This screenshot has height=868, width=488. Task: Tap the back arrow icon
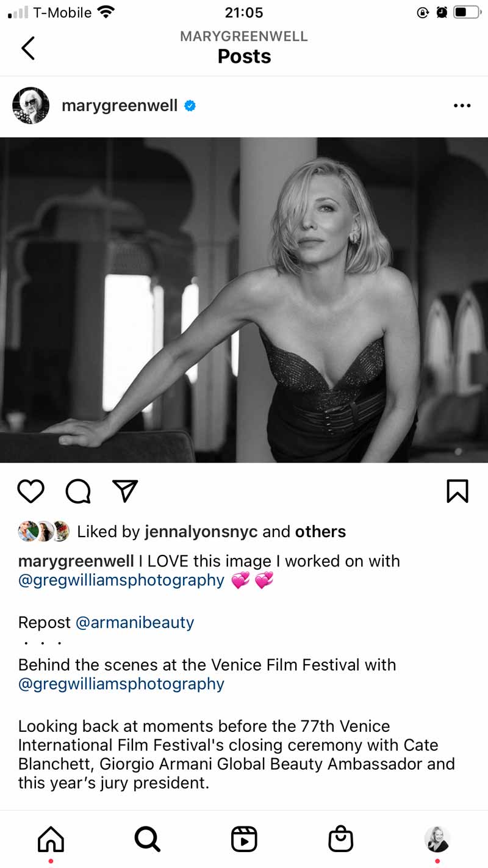click(28, 48)
